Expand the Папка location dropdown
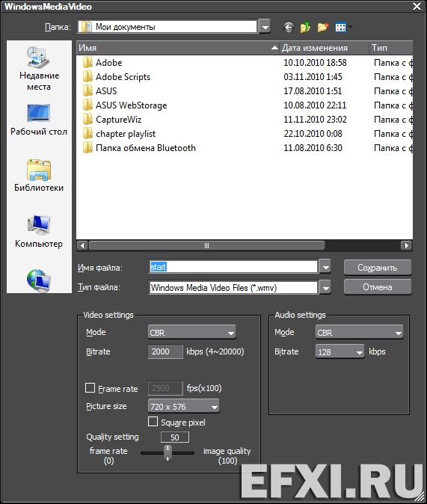Image resolution: width=427 pixels, height=504 pixels. 265,27
